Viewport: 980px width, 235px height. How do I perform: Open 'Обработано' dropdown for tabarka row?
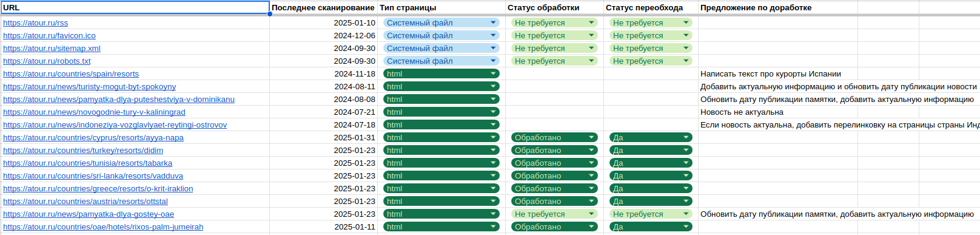click(554, 163)
